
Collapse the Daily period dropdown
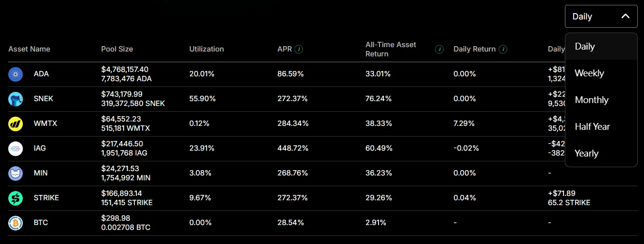(x=601, y=17)
